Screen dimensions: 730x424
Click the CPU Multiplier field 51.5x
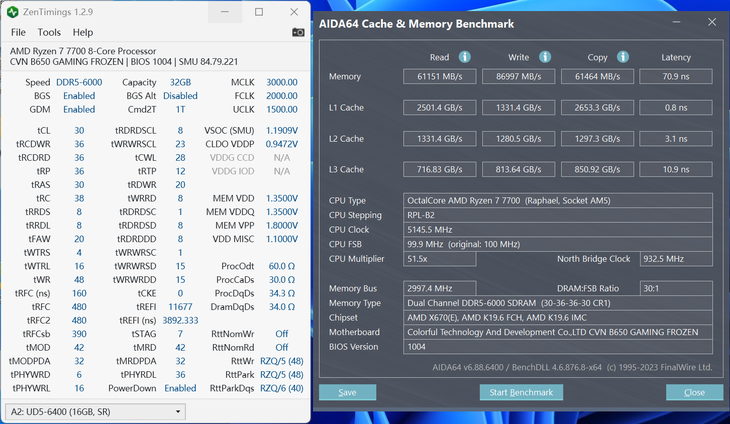tap(439, 259)
